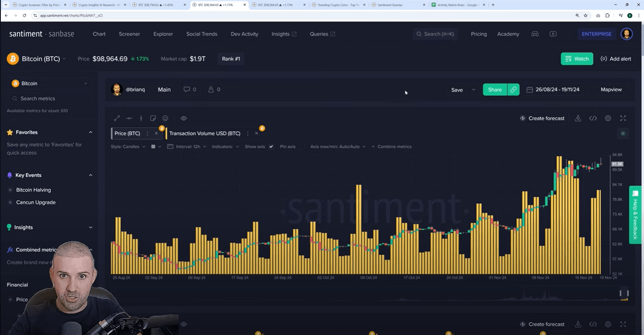
Task: Open top chart settings gear
Action: pyautogui.click(x=608, y=118)
